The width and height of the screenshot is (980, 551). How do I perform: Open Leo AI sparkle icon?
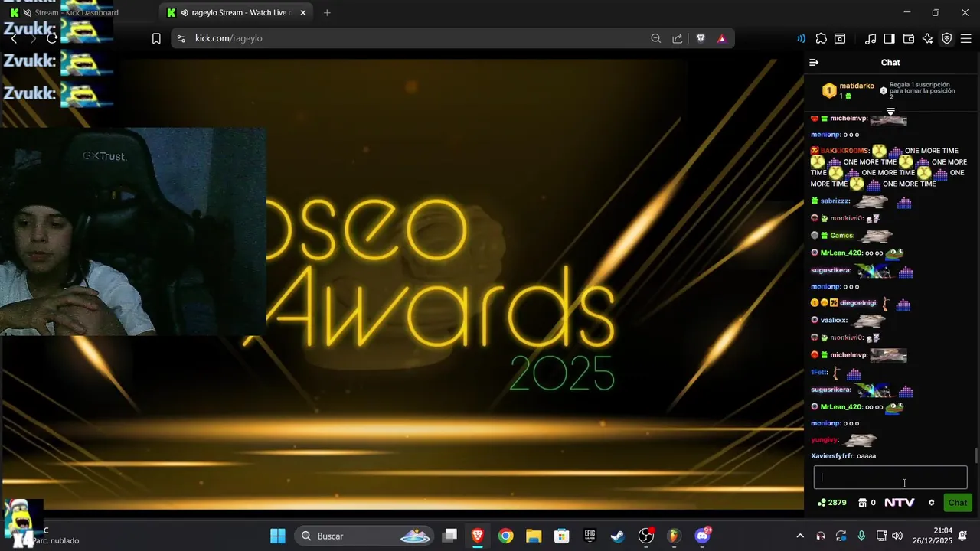tap(928, 38)
